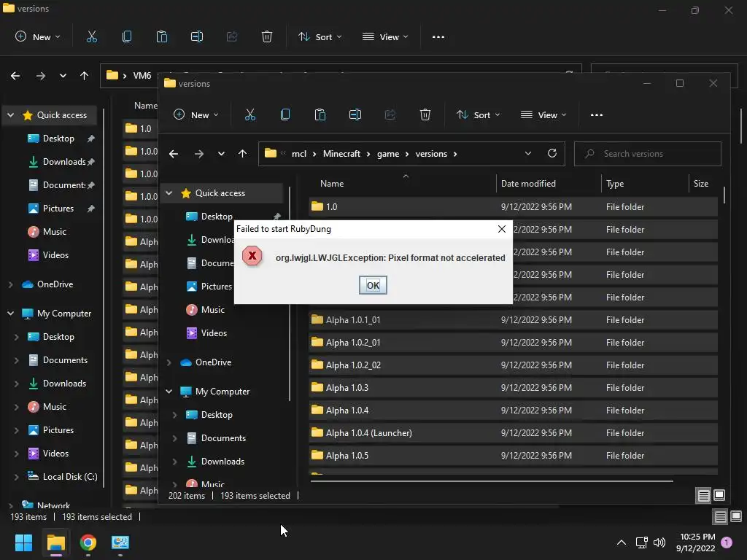Screen dimensions: 747x560
Task: Open Google Chrome from the taskbar
Action: 88,542
